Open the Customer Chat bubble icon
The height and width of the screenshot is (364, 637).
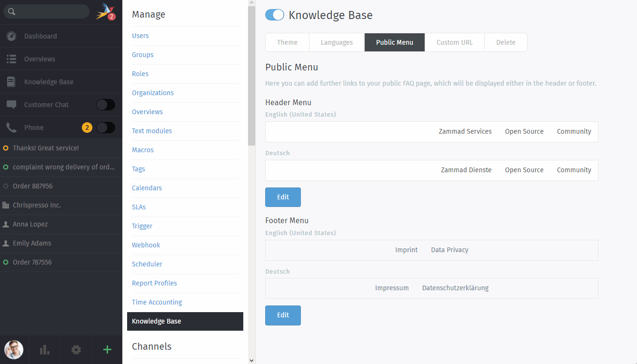pyautogui.click(x=11, y=105)
